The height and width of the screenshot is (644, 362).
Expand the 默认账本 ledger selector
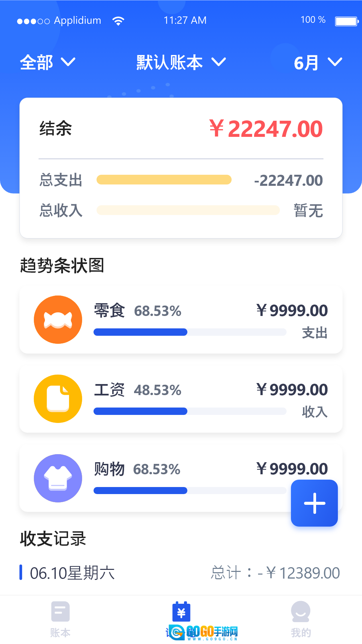[x=181, y=62]
